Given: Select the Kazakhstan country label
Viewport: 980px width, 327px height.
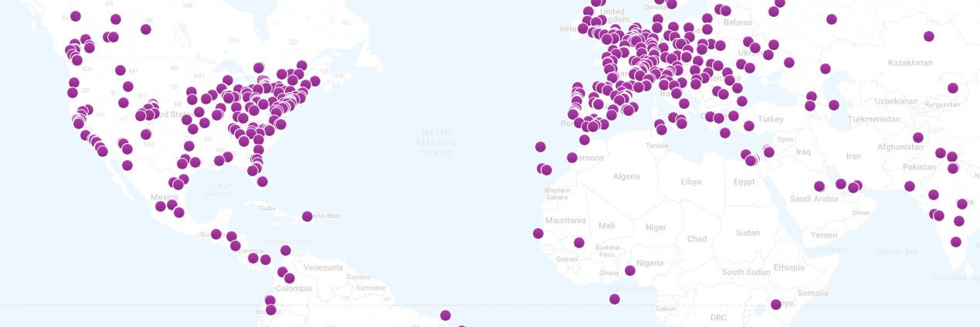Looking at the screenshot, I should (x=910, y=62).
